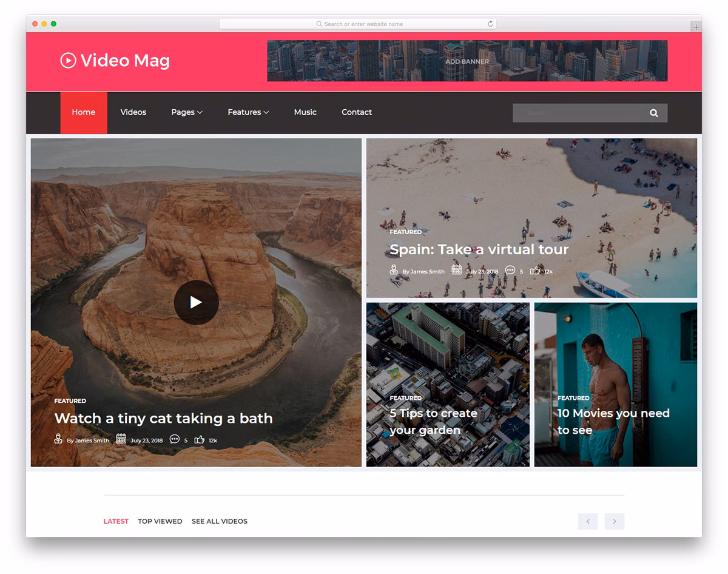The width and height of the screenshot is (728, 574).
Task: Open the Music nav link
Action: 305,112
